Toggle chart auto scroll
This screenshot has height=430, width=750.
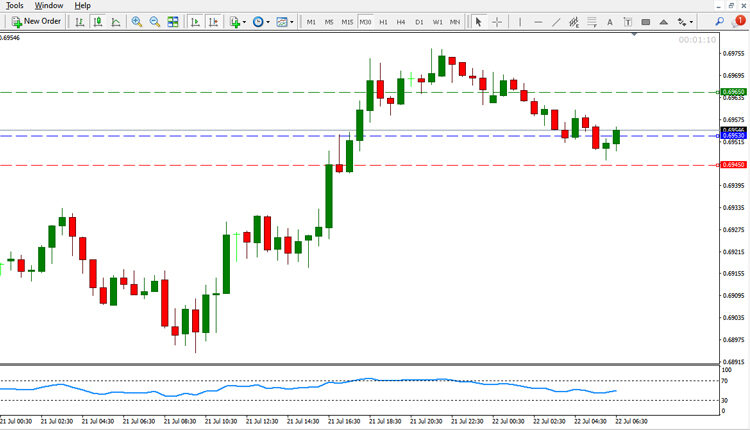[195, 22]
